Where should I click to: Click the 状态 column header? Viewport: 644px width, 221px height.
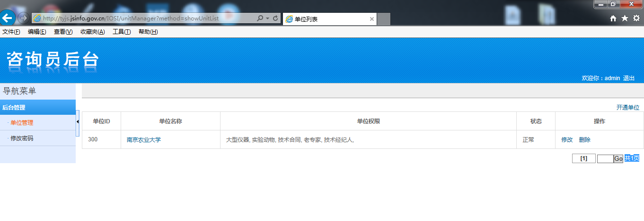536,121
